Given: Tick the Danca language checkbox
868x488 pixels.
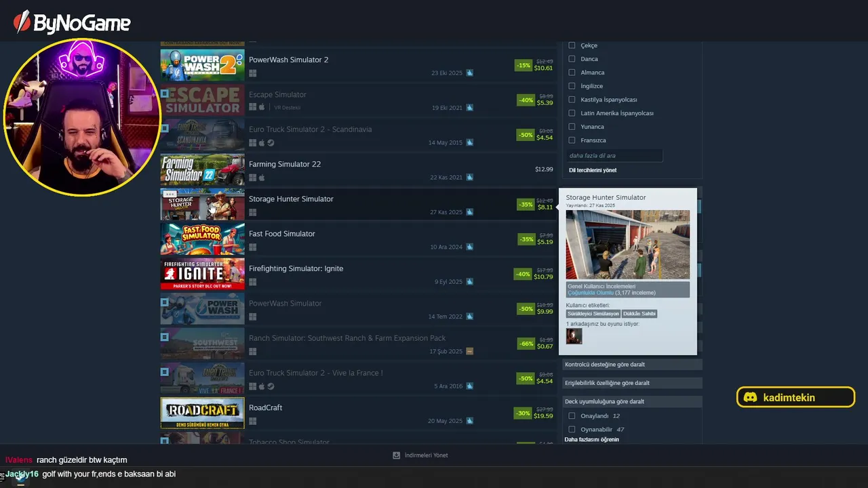Looking at the screenshot, I should click(x=572, y=59).
